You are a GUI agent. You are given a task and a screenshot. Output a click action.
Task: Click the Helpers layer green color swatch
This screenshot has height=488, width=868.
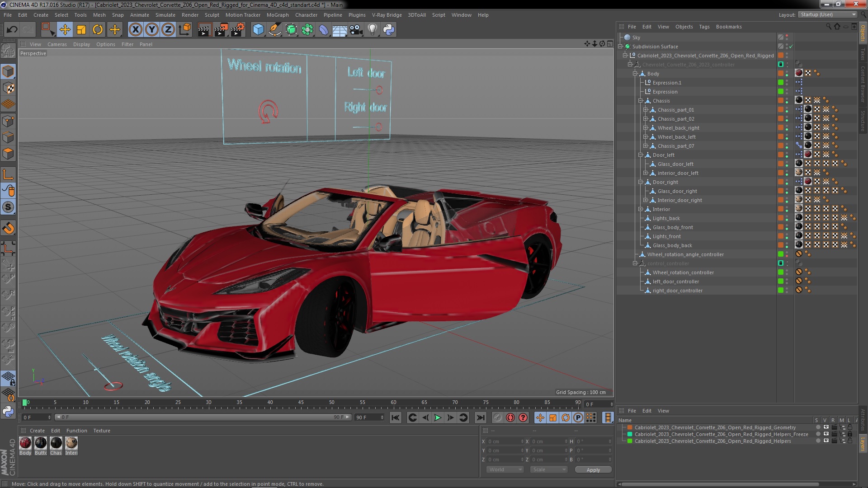tap(630, 441)
